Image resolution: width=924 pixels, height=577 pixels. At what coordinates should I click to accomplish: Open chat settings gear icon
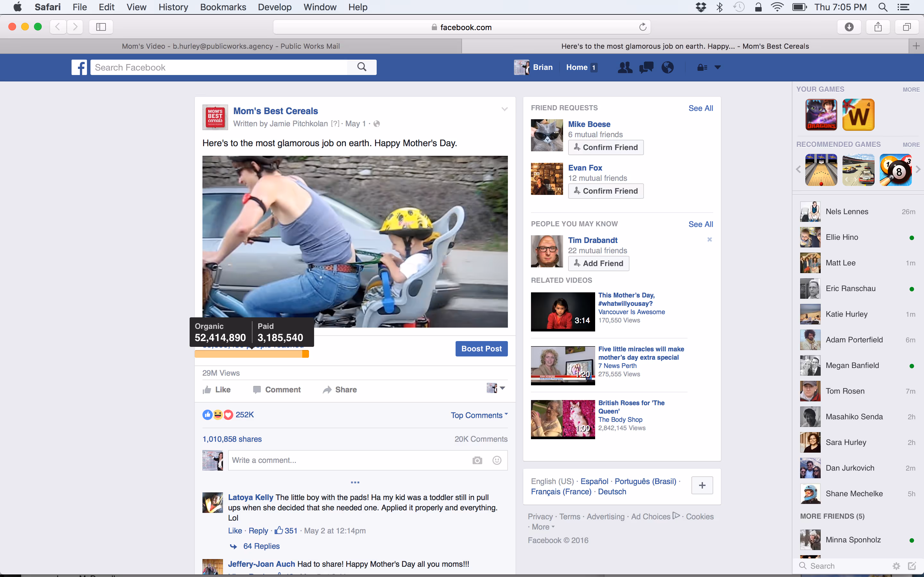(896, 566)
